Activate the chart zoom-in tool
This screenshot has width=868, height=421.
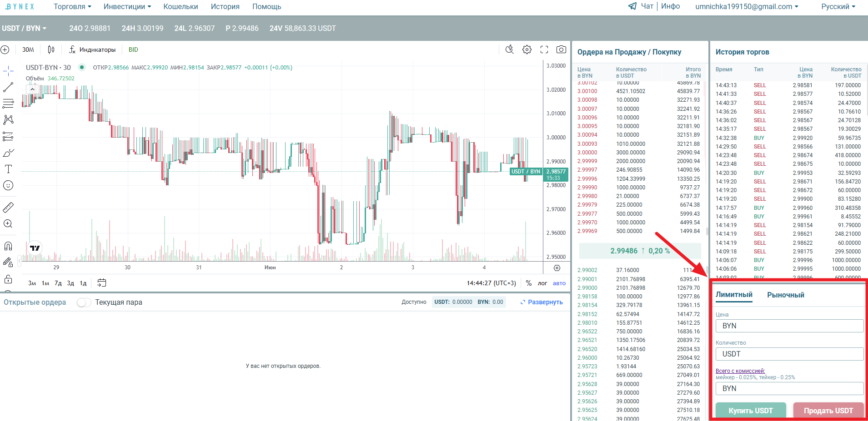tap(8, 224)
